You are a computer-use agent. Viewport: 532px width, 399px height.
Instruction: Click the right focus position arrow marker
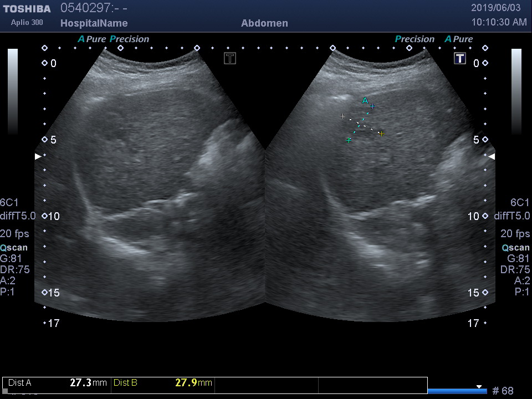tap(492, 157)
